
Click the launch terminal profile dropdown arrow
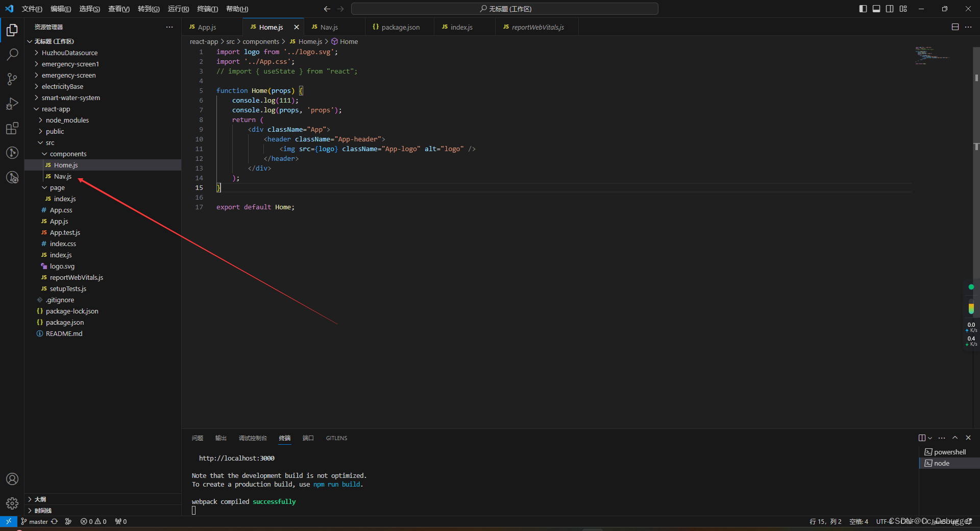(930, 438)
